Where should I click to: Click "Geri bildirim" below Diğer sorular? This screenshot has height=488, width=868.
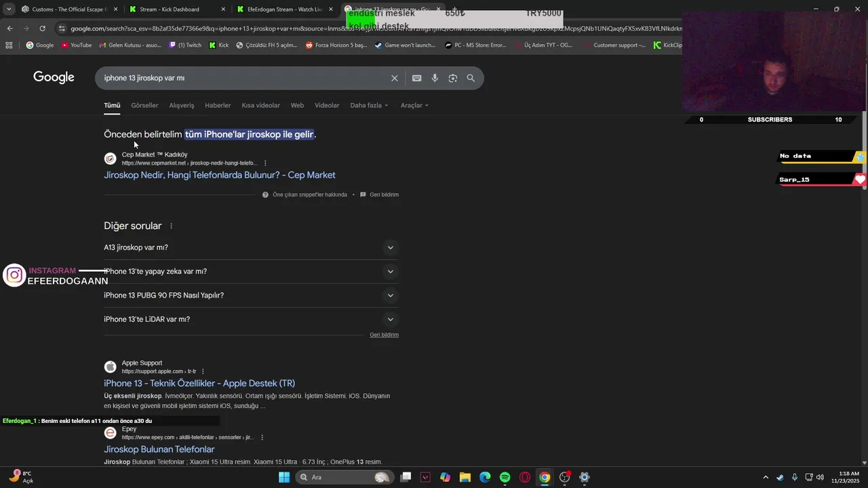click(384, 335)
